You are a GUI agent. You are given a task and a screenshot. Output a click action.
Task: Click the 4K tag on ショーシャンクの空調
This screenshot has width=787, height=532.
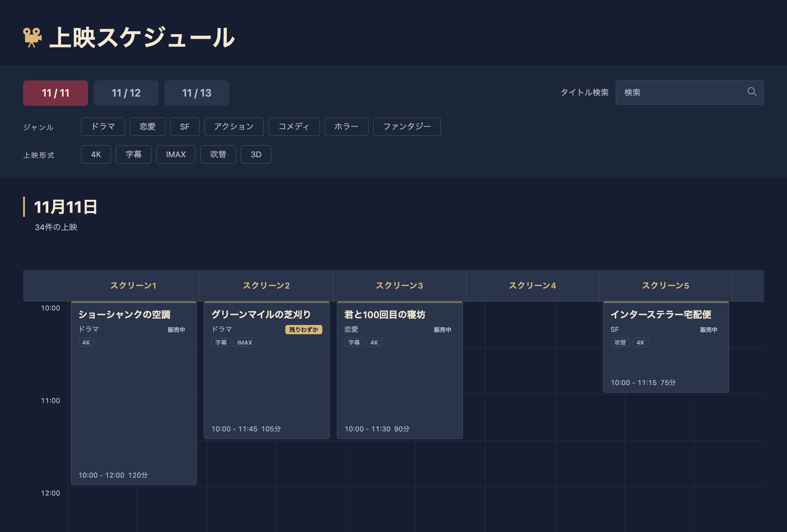pyautogui.click(x=86, y=343)
